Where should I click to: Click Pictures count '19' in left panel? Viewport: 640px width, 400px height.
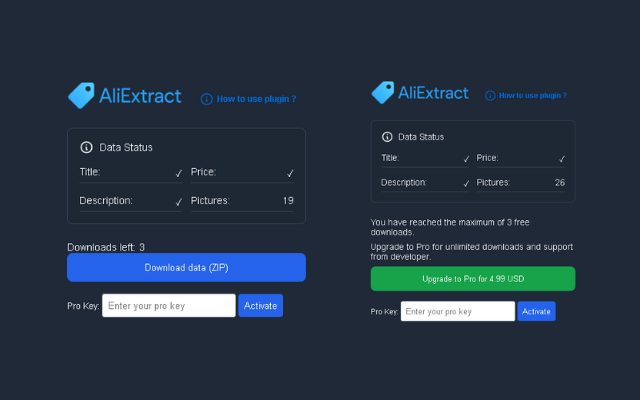(x=288, y=200)
